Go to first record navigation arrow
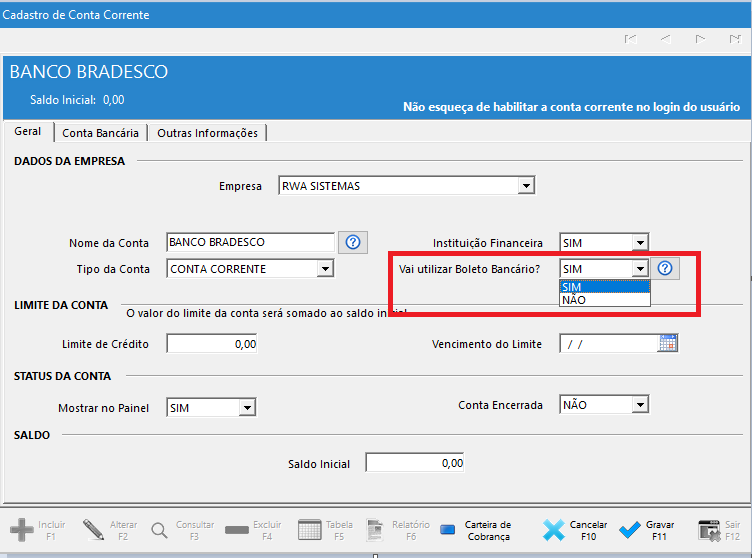Viewport: 752px width, 558px height. click(631, 39)
